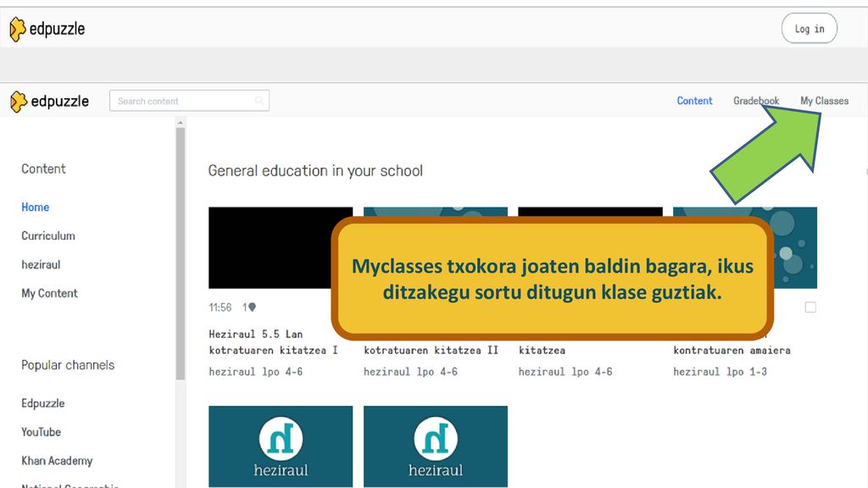Viewport: 868px width, 488px height.
Task: Click the sidebar scroll up arrow
Action: coord(180,122)
